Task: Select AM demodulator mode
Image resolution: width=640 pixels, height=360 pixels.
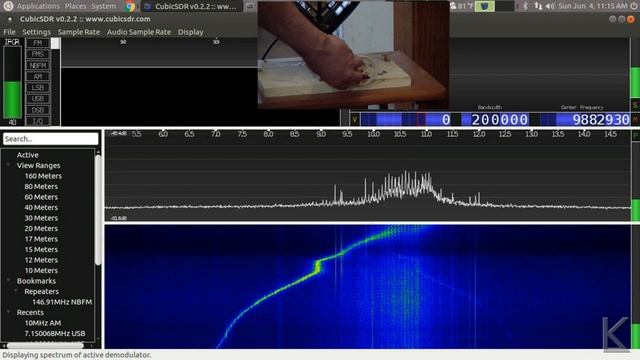Action: tap(38, 76)
